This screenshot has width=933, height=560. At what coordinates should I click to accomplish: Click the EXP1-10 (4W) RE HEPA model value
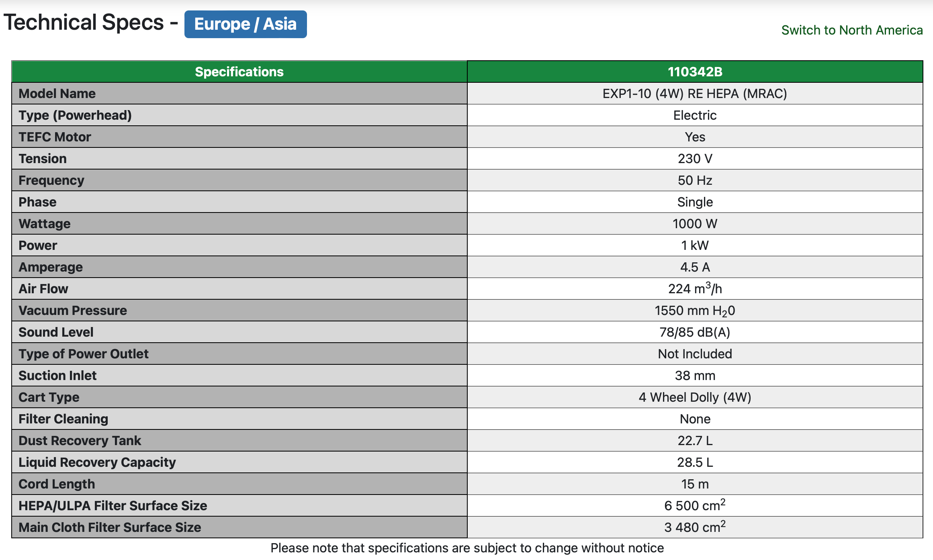click(x=695, y=94)
